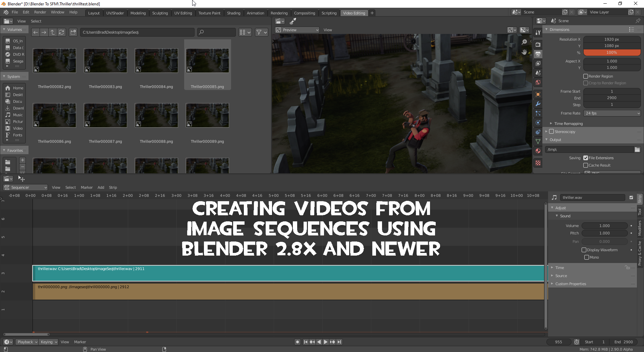This screenshot has height=352, width=644.
Task: Open the Modifiers sidebar tab
Action: click(640, 228)
